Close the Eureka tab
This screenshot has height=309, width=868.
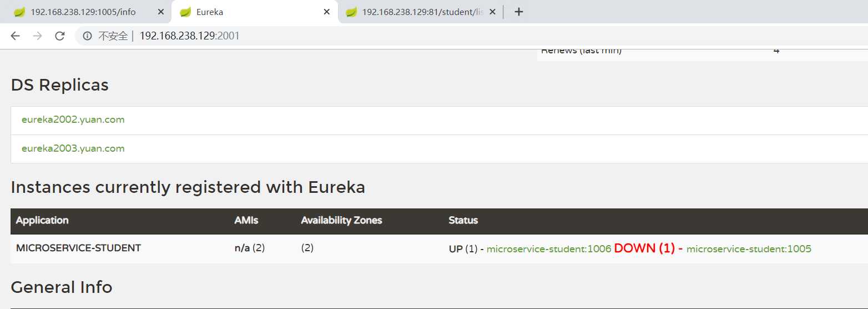coord(327,12)
